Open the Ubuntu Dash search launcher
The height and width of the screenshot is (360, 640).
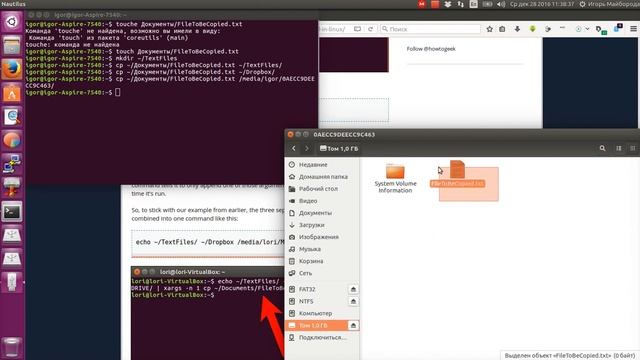coord(11,21)
